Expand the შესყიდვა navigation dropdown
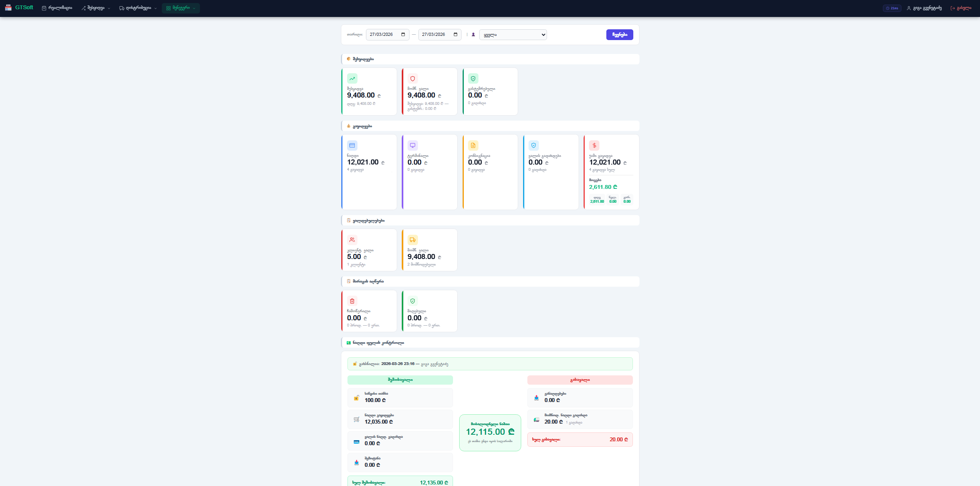980x486 pixels. (96, 8)
